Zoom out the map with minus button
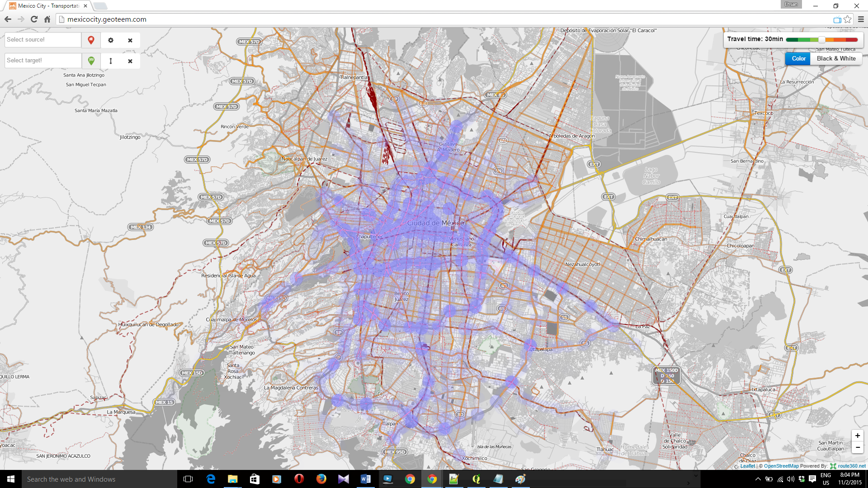Screen dimensions: 868x488 tap(857, 447)
